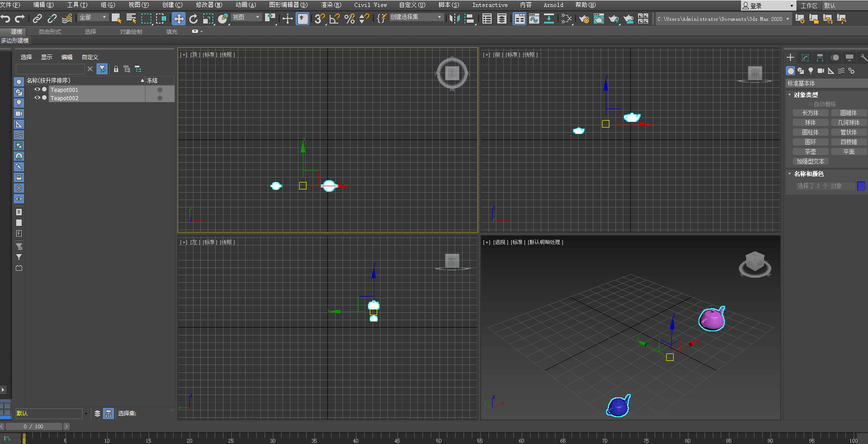Click the Undo arrow icon
Viewport: 868px width, 444px height.
pyautogui.click(x=6, y=19)
